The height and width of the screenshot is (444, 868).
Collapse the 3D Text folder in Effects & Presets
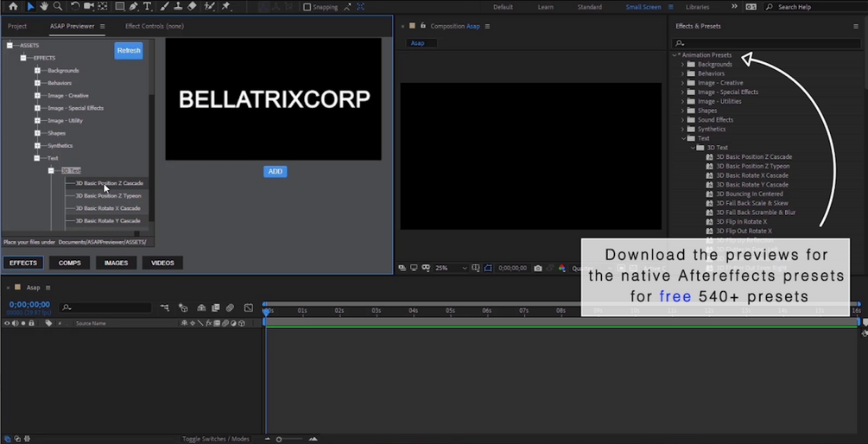tap(693, 148)
